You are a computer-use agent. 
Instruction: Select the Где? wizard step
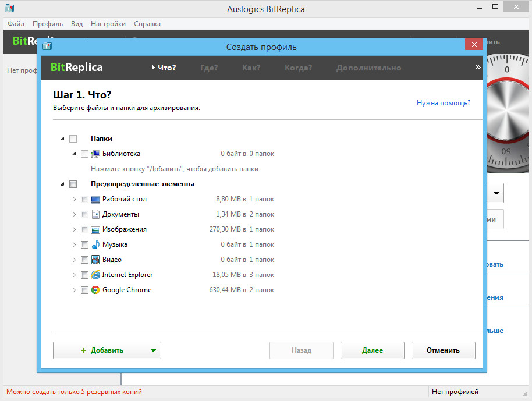pos(209,68)
